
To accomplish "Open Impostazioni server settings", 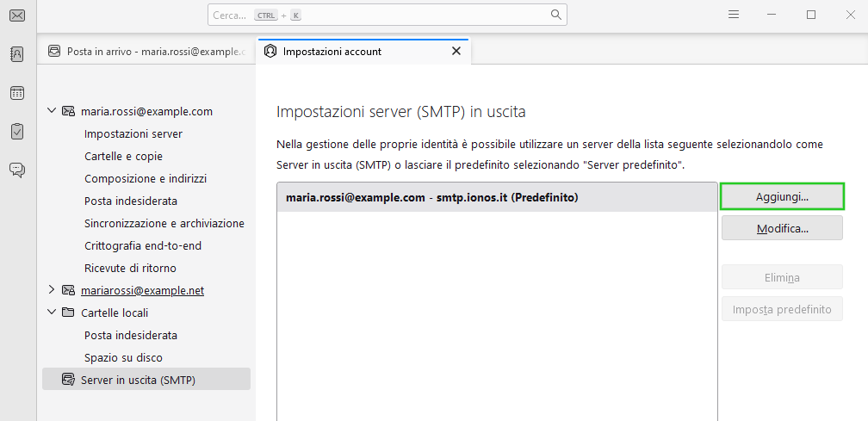I will (x=133, y=133).
